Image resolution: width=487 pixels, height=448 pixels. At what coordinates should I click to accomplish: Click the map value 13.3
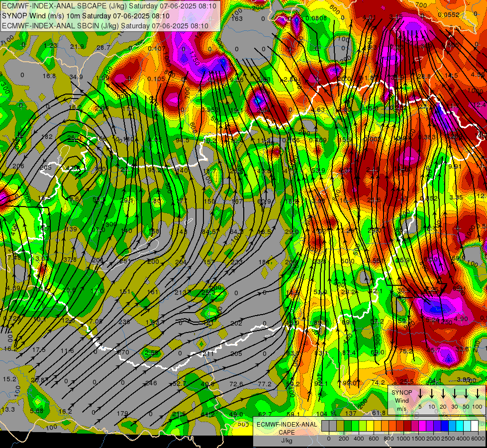pyautogui.click(x=8, y=409)
